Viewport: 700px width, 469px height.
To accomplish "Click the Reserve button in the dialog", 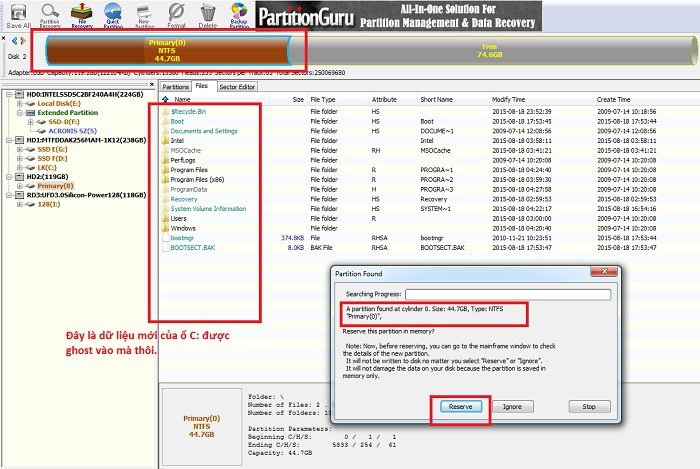I will 460,407.
